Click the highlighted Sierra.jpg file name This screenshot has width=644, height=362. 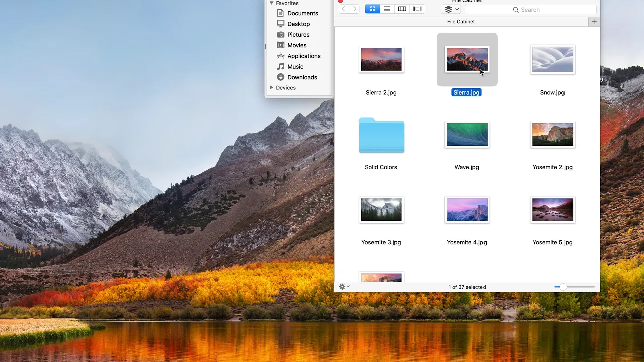[x=467, y=93]
